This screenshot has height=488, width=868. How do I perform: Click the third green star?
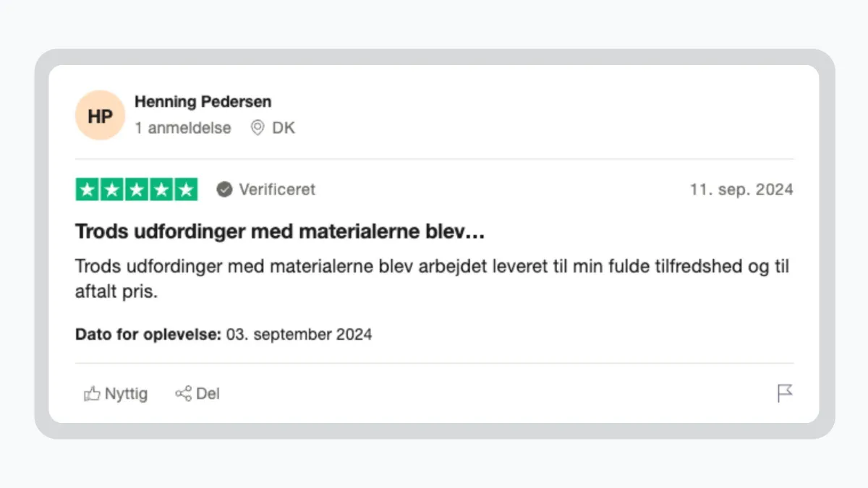coord(137,189)
